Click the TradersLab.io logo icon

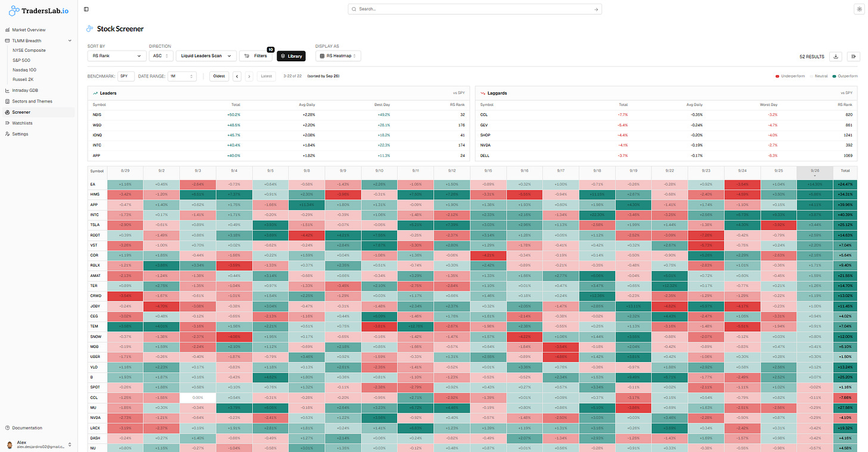pos(14,10)
